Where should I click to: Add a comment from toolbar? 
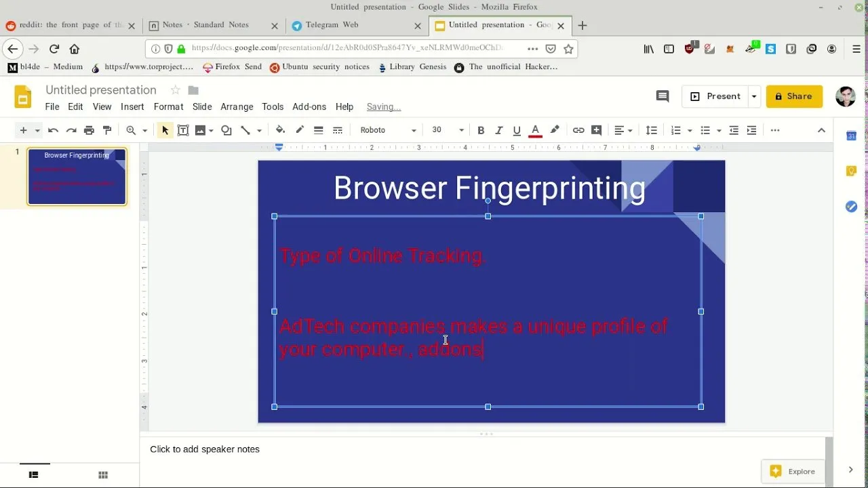tap(596, 130)
